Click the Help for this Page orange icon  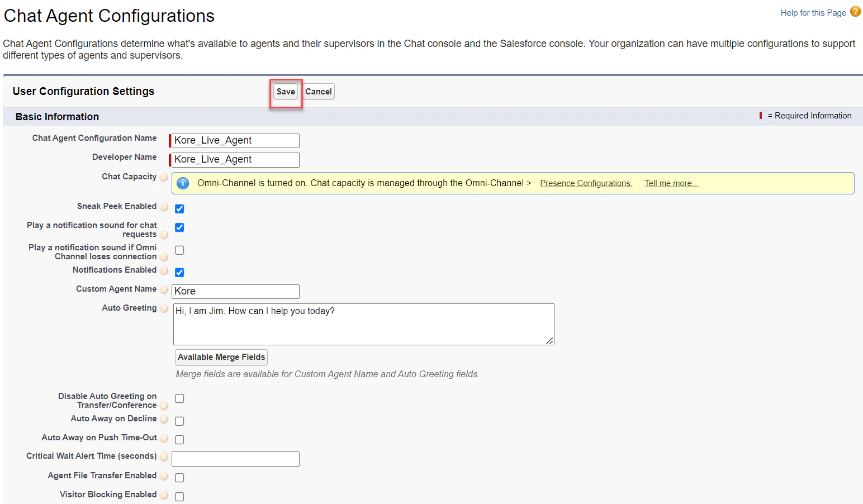point(855,11)
